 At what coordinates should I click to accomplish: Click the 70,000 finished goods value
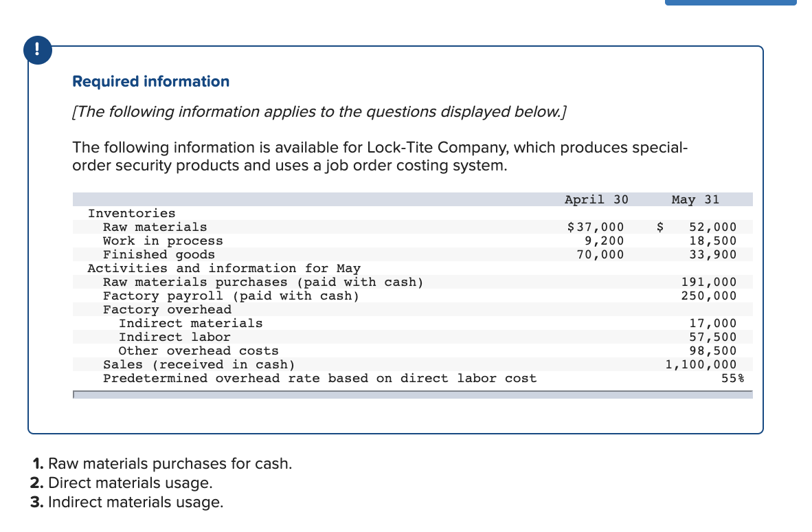coord(600,254)
